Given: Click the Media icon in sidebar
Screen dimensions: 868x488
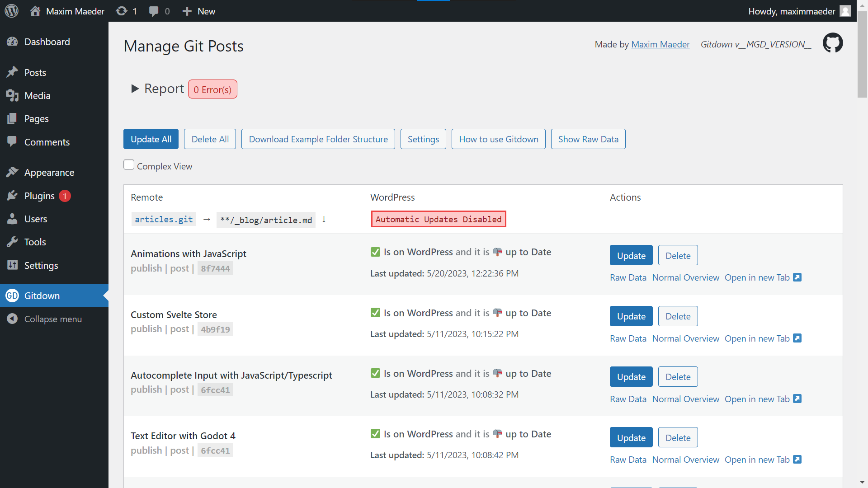Looking at the screenshot, I should (12, 95).
